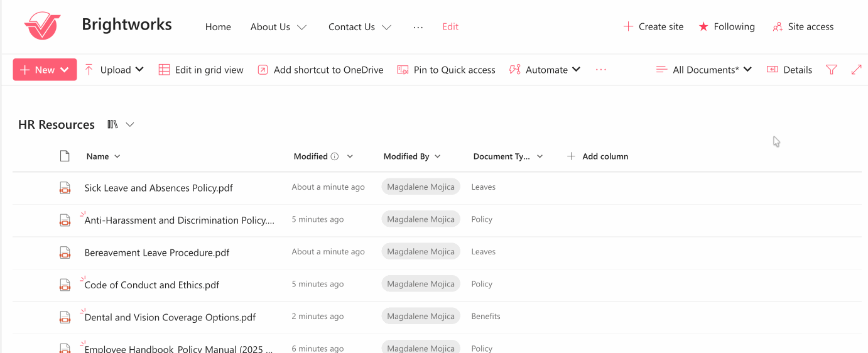Click Add shortcut to OneDrive
This screenshot has height=353, width=868.
(320, 70)
